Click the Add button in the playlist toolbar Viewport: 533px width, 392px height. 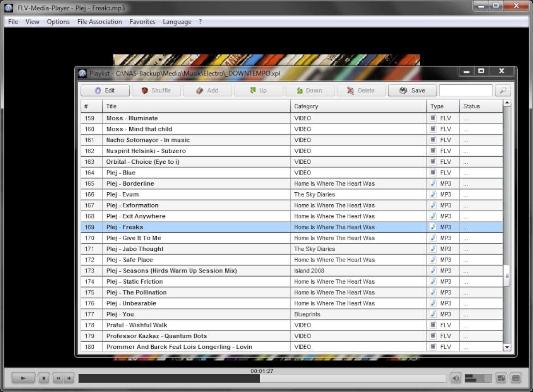coord(207,91)
